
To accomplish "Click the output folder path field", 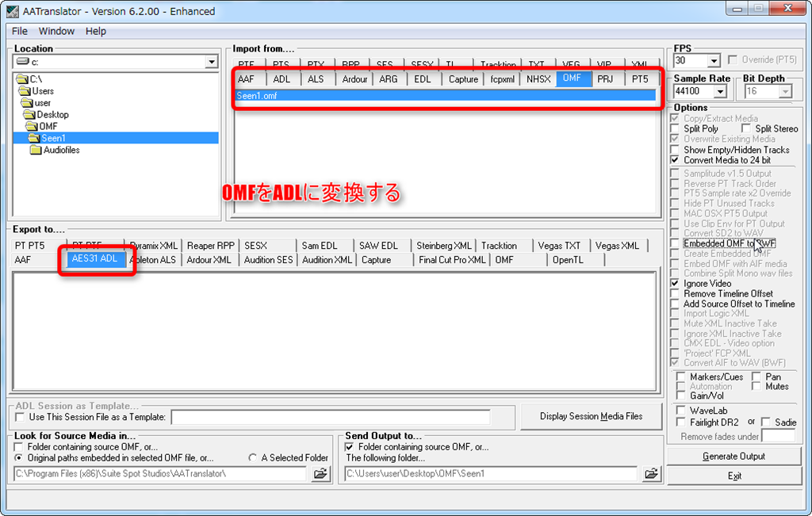I will click(491, 473).
